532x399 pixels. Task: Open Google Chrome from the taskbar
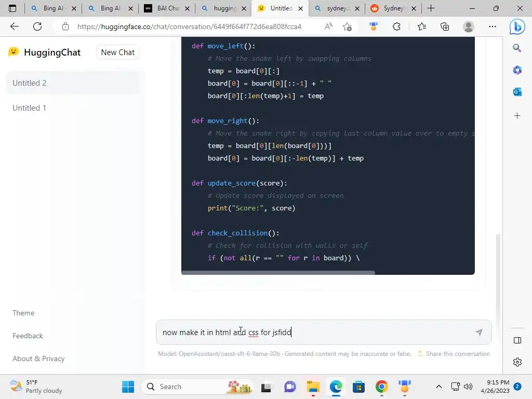pos(382,387)
